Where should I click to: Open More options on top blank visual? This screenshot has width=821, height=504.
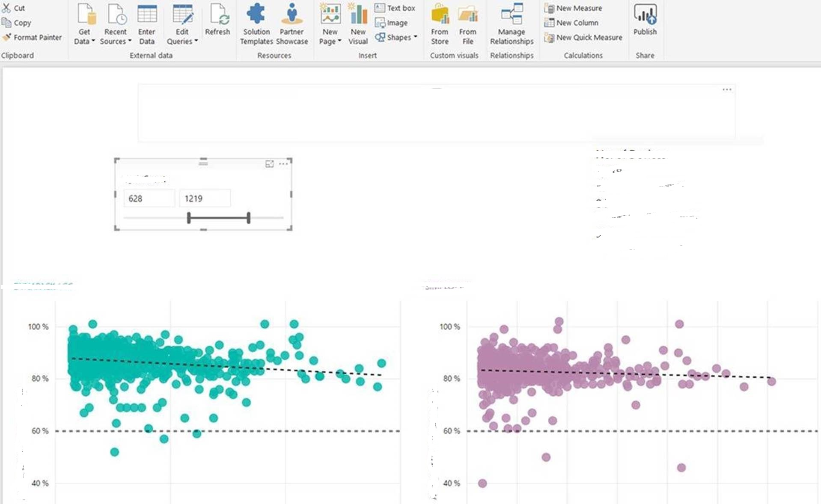[727, 89]
